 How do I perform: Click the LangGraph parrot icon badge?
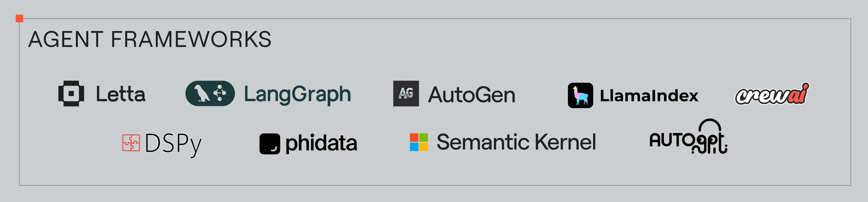210,94
